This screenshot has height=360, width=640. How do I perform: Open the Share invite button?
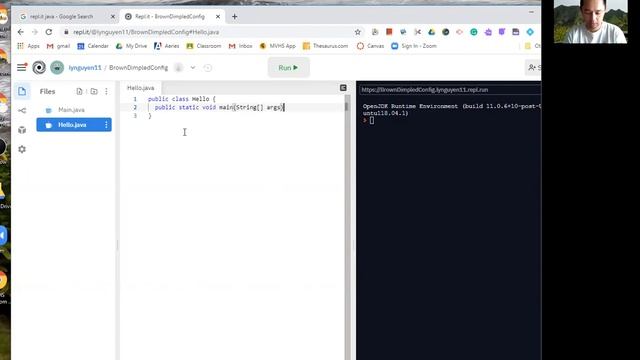click(x=533, y=68)
